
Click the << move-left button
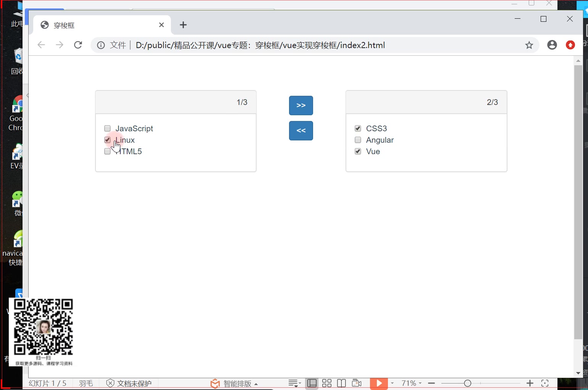[301, 131]
